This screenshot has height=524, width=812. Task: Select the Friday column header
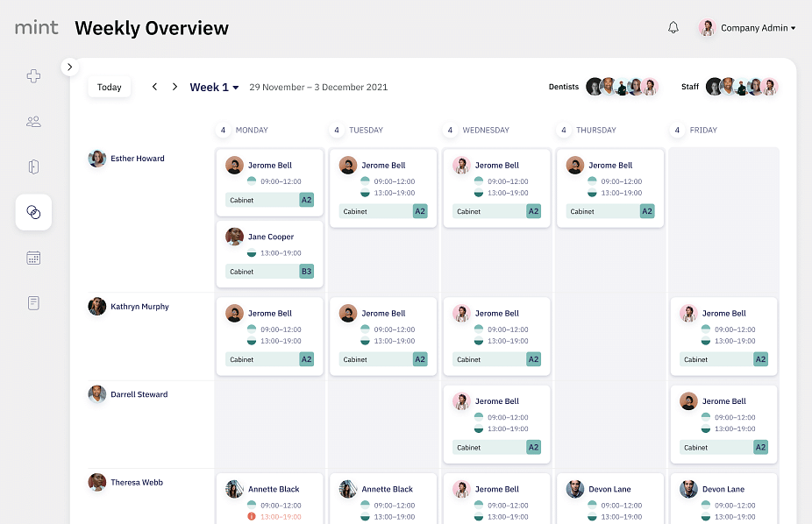point(703,130)
